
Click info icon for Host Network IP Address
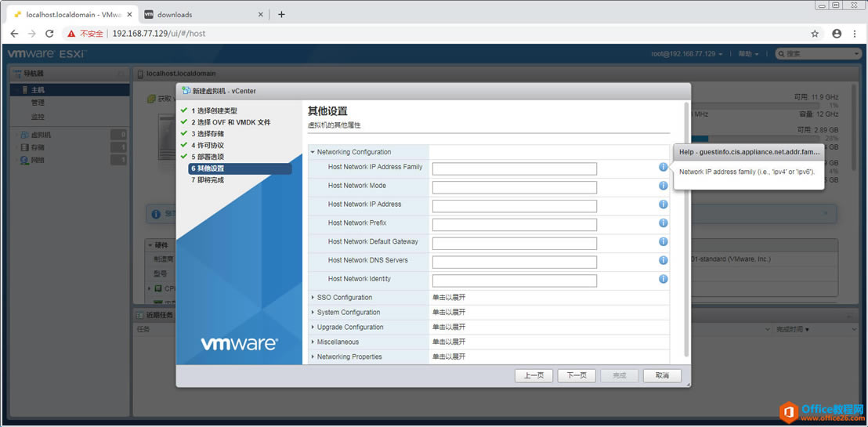(x=664, y=204)
